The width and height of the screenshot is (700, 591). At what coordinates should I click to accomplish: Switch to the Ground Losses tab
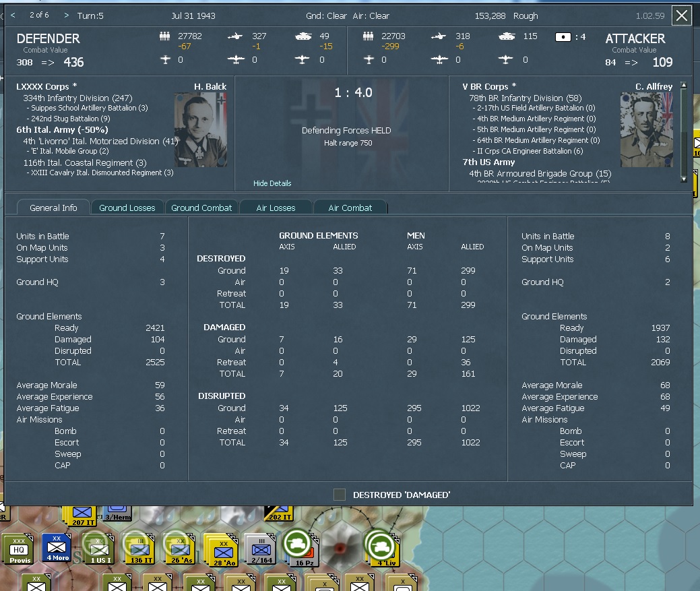127,208
